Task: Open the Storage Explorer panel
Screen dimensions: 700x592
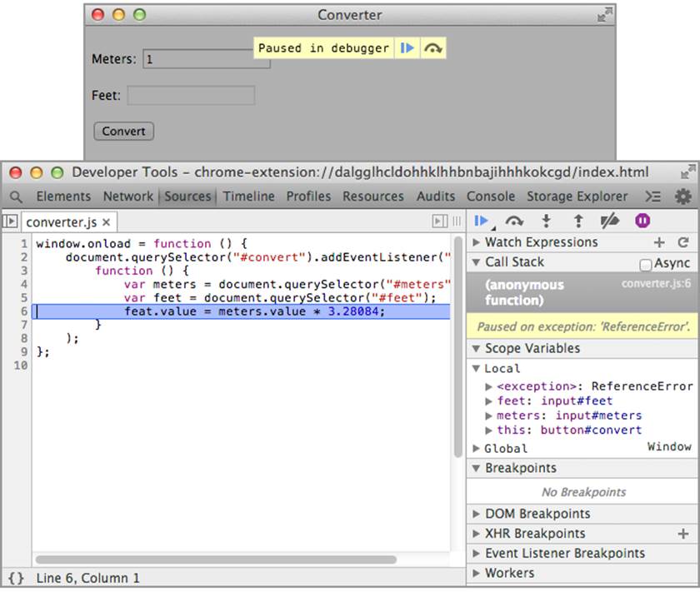Action: (577, 197)
